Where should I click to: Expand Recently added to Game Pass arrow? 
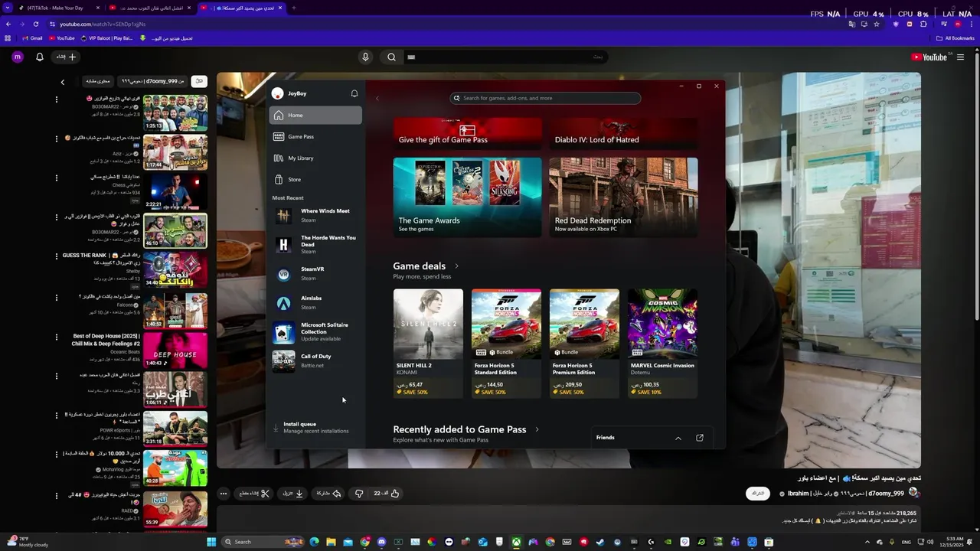pos(537,430)
